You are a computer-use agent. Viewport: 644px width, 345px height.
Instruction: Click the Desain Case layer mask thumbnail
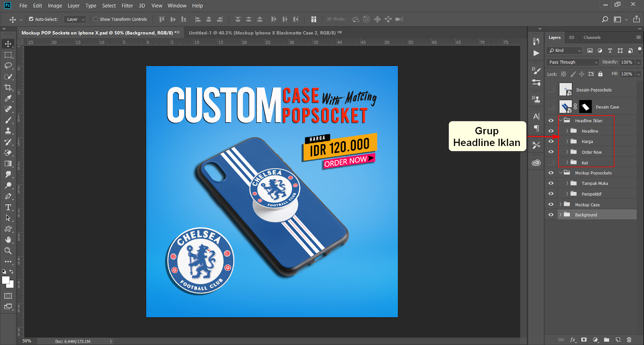coord(586,107)
